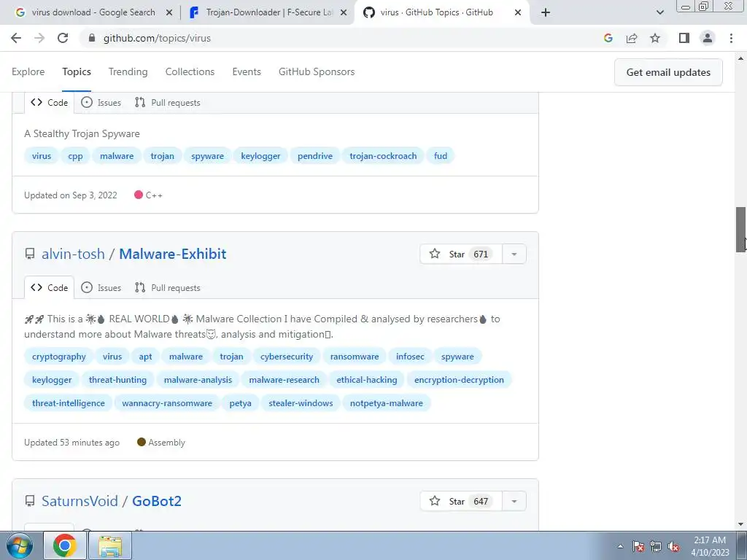Click Get email updates button
Viewport: 747px width, 560px height.
click(x=668, y=72)
